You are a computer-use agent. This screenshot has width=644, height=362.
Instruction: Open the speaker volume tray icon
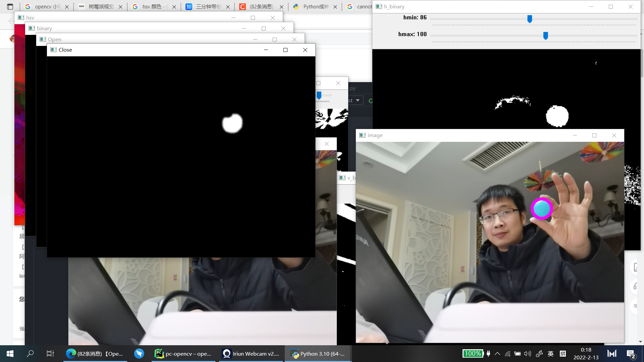point(528,354)
